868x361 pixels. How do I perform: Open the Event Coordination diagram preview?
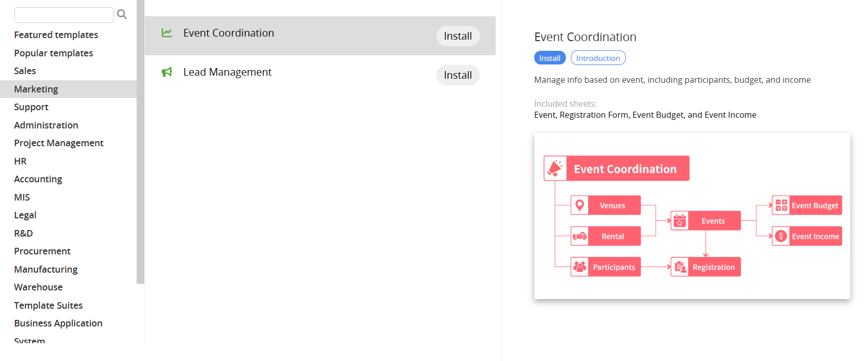pos(692,216)
